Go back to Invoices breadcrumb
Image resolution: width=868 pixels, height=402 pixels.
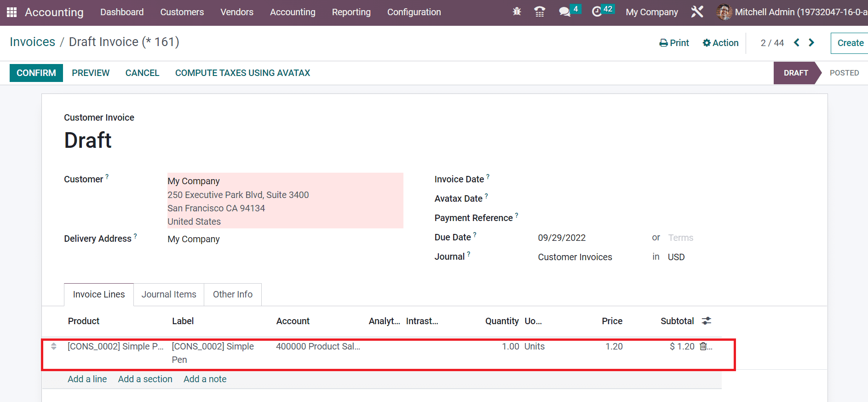click(33, 42)
